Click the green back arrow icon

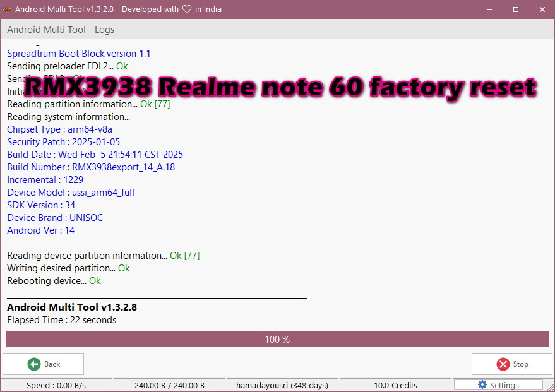pyautogui.click(x=34, y=364)
